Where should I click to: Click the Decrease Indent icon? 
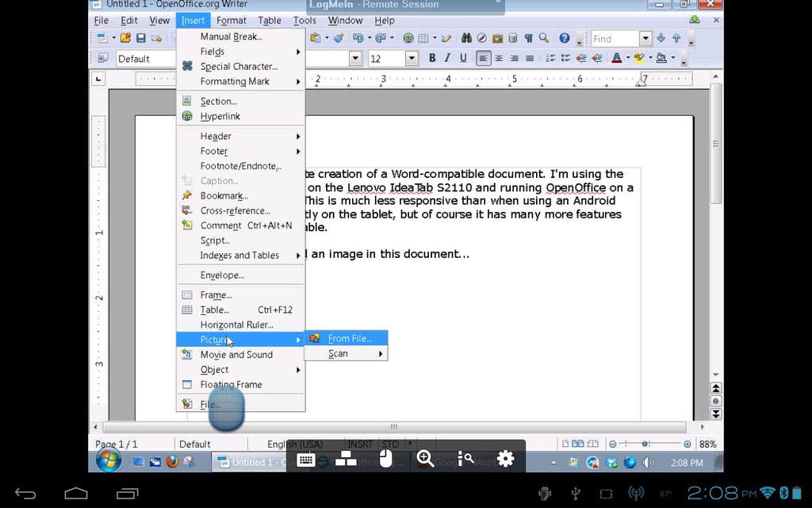pos(581,58)
